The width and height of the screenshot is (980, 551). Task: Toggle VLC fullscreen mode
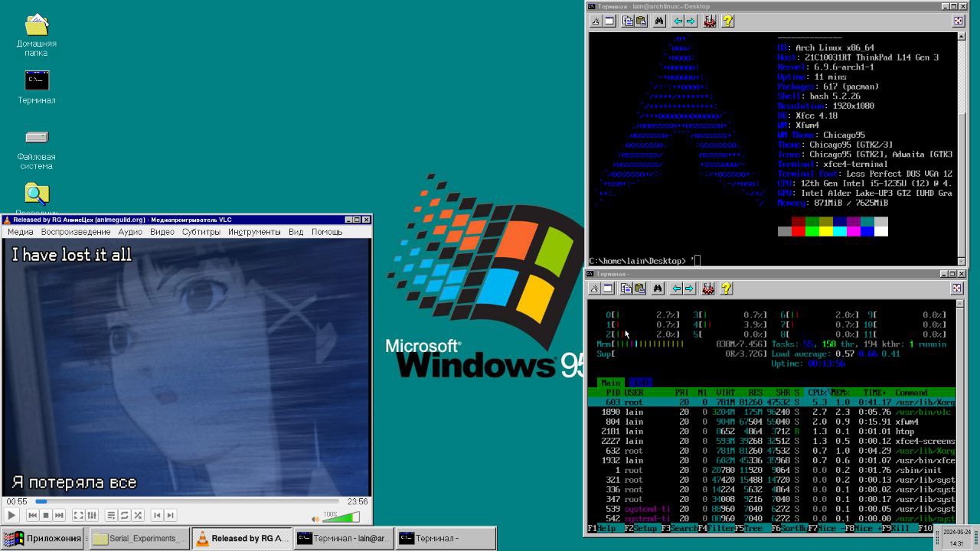(x=78, y=516)
